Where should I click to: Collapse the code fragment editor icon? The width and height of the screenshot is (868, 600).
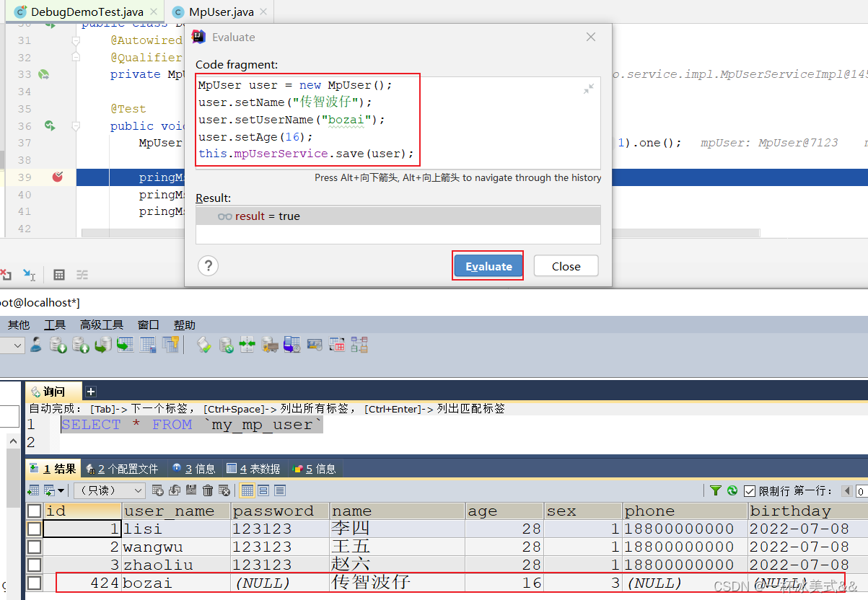coord(589,89)
